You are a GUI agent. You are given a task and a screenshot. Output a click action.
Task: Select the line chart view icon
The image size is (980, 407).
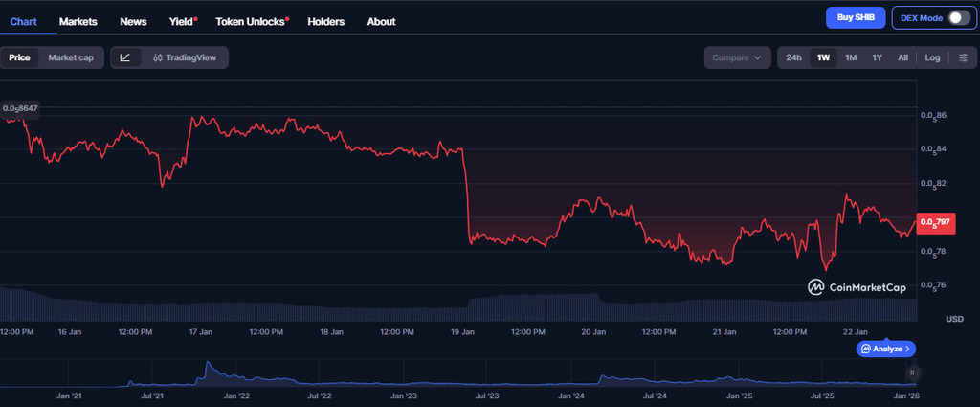[x=125, y=57]
